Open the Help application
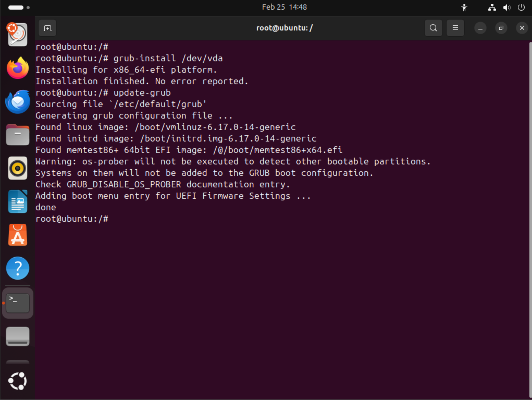Image resolution: width=532 pixels, height=400 pixels. 18,268
